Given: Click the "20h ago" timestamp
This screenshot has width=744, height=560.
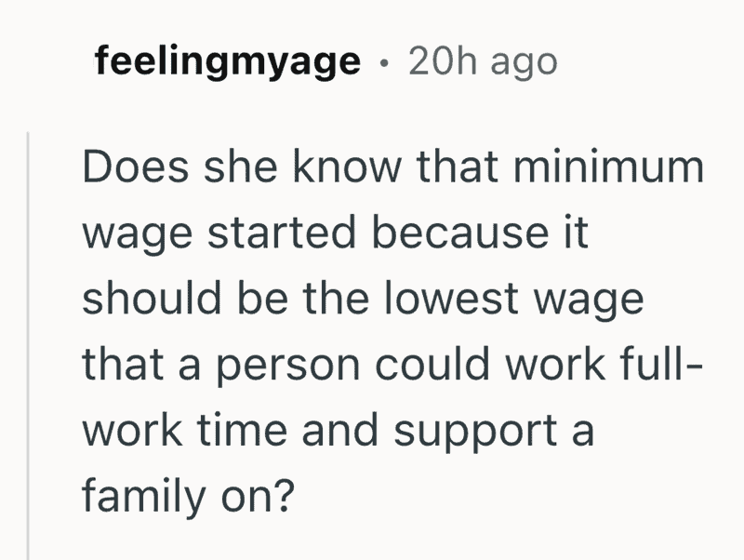Looking at the screenshot, I should click(483, 61).
